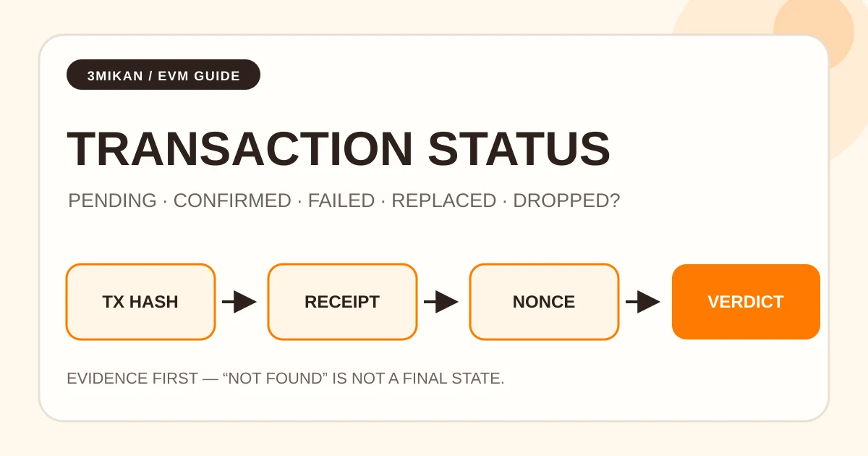Click the arrow between RECEIPT and NONCE
The width and height of the screenshot is (868, 456).
pos(441,302)
